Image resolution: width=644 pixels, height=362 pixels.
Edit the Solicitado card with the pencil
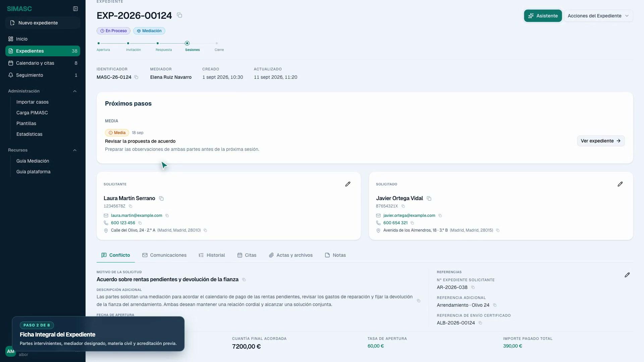click(620, 184)
